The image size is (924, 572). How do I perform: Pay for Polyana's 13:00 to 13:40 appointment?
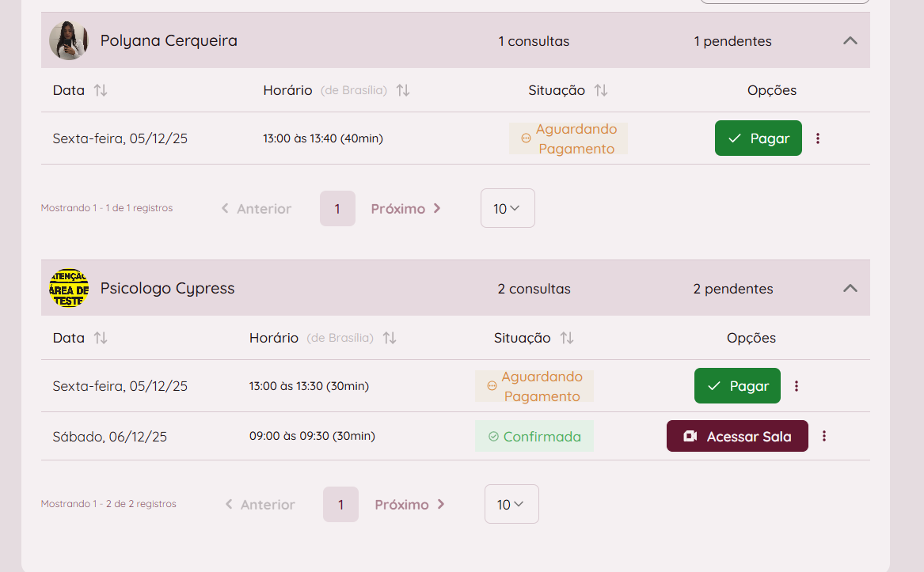click(758, 138)
